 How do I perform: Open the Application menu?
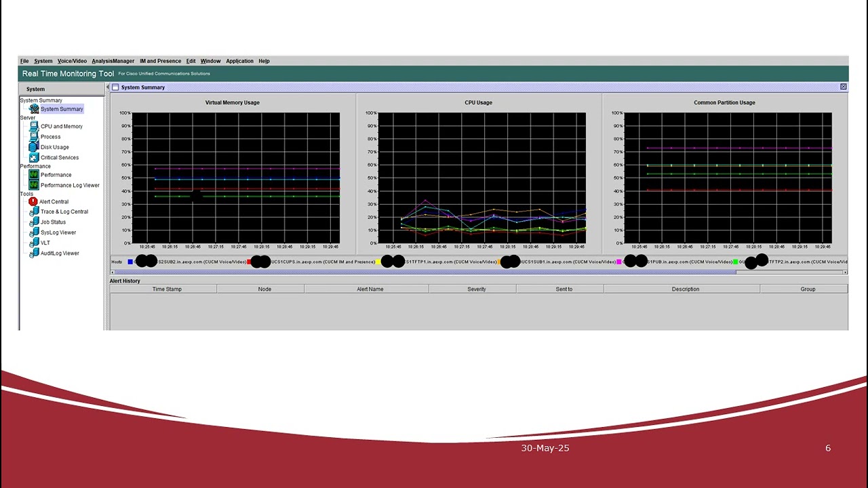click(239, 61)
